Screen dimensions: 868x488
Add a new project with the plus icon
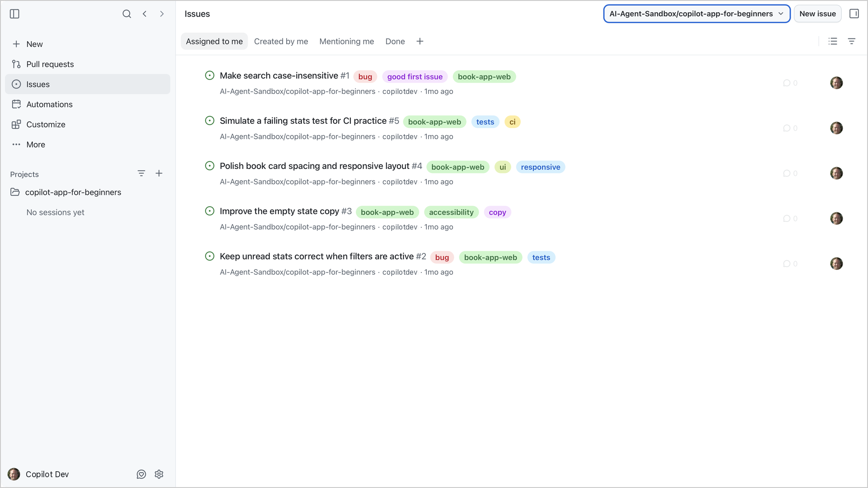tap(159, 174)
